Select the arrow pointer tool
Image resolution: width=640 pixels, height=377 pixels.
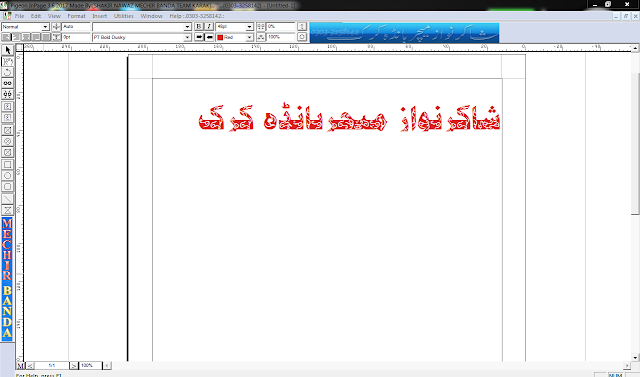[7, 50]
